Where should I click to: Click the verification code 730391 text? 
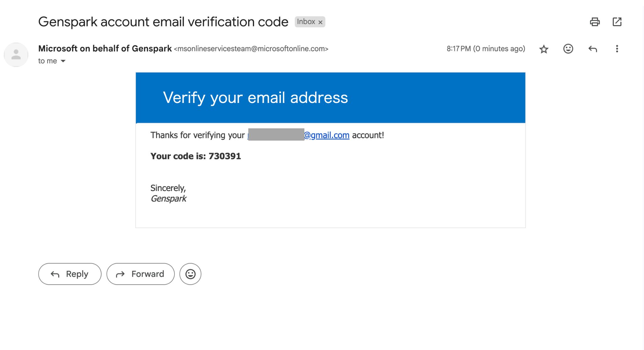coord(225,156)
